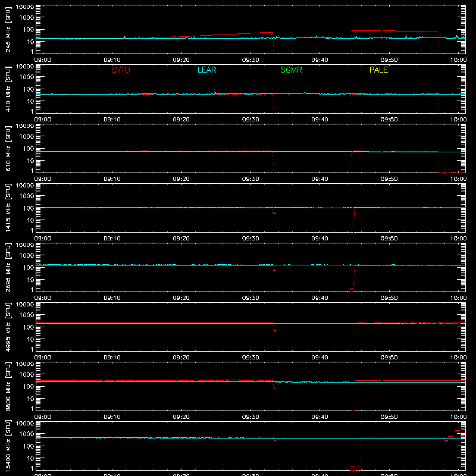Click 09:20 time label under 410 MHz plot
Image resolution: width=476 pixels, height=476 pixels.
[x=181, y=120]
